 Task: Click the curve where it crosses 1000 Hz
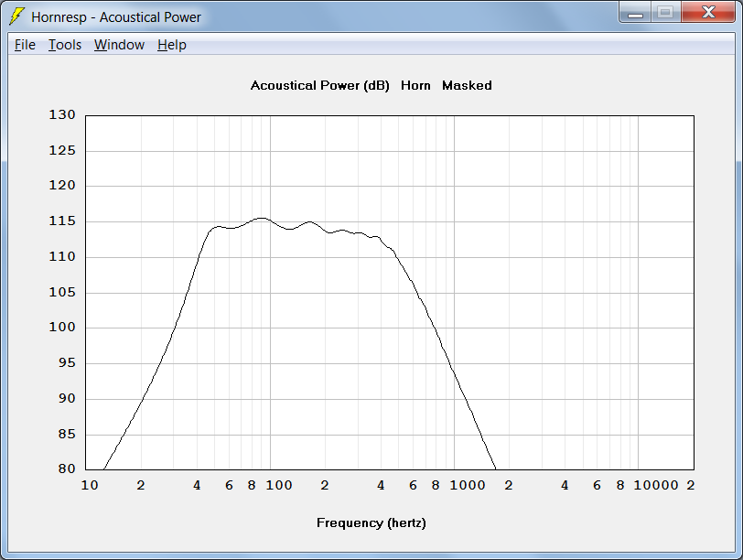(454, 372)
